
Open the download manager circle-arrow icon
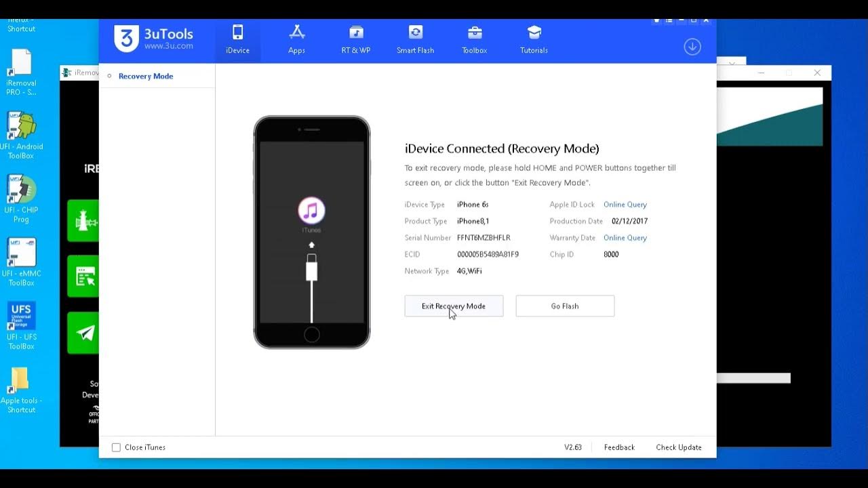(x=692, y=47)
